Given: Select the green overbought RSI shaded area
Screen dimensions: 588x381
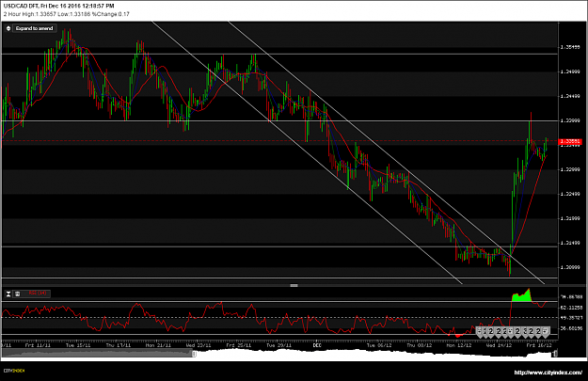Looking at the screenshot, I should point(521,296).
